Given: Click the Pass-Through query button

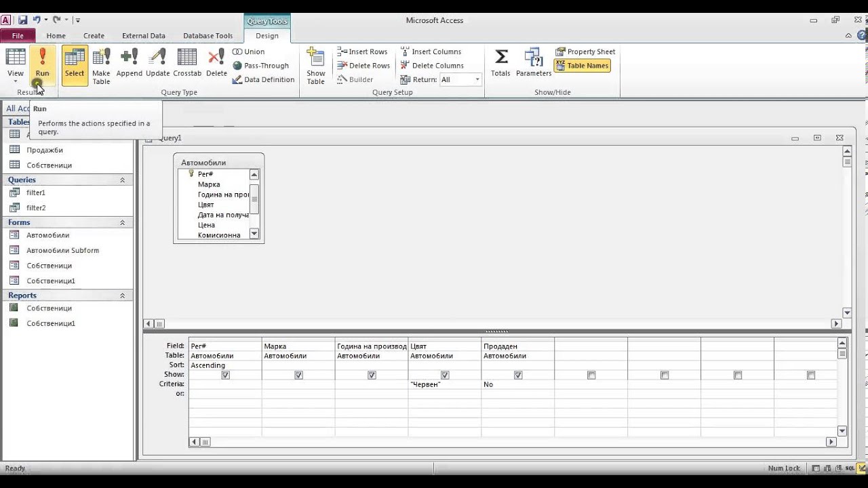Looking at the screenshot, I should coord(260,66).
